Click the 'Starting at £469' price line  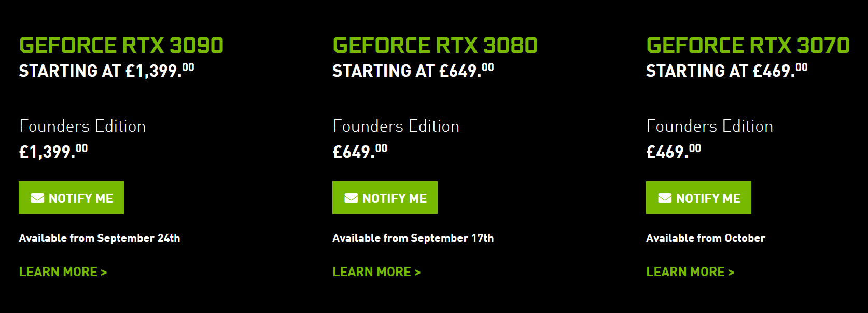click(x=726, y=71)
